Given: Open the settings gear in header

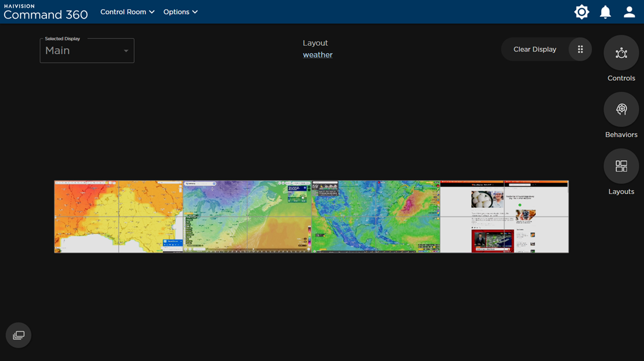Looking at the screenshot, I should (x=581, y=12).
